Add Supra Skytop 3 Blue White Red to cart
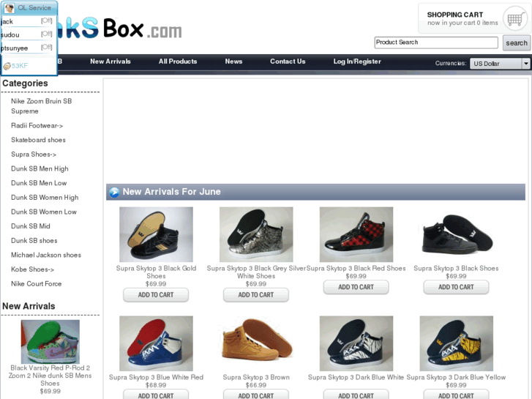 coord(156,395)
